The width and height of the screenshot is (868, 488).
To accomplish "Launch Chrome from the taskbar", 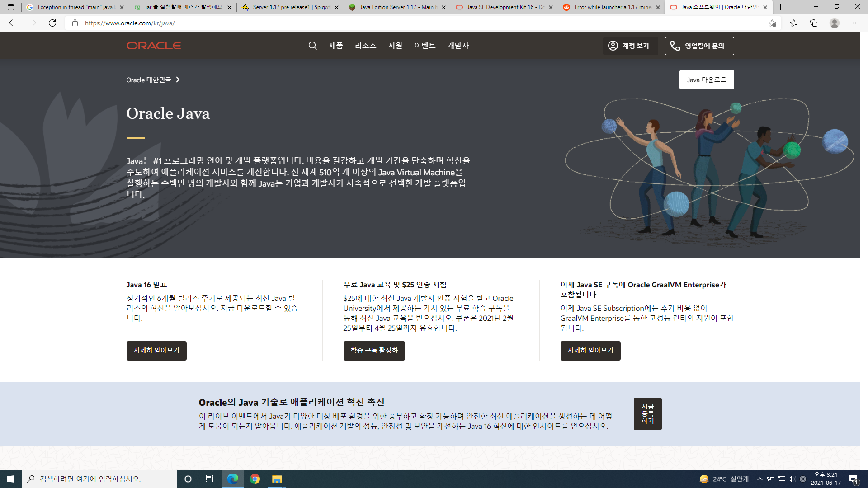I will 255,479.
